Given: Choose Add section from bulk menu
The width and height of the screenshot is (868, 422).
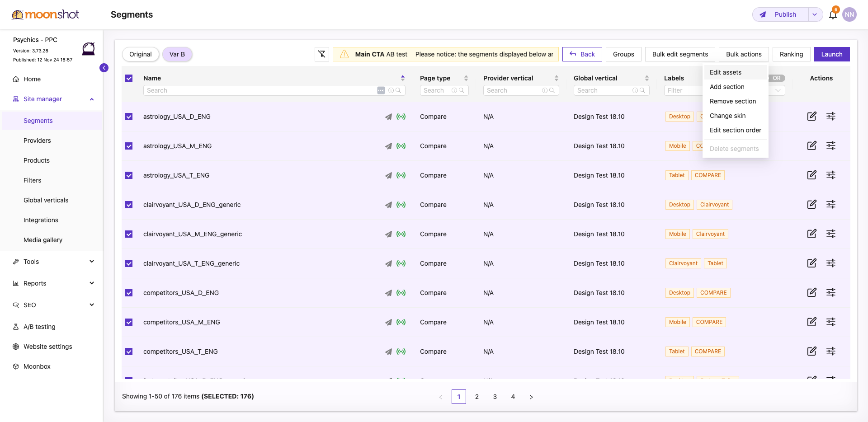Looking at the screenshot, I should [735, 87].
